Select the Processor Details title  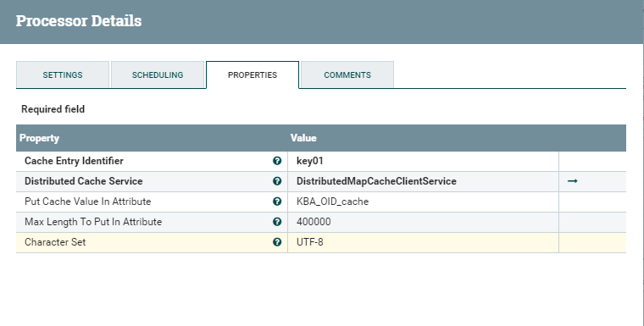tap(79, 21)
